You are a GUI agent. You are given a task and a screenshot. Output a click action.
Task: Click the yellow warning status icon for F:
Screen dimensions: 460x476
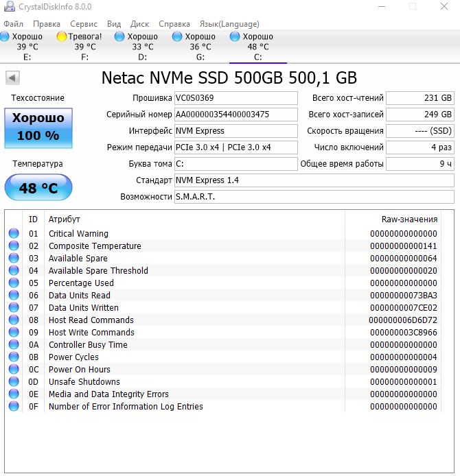point(62,37)
